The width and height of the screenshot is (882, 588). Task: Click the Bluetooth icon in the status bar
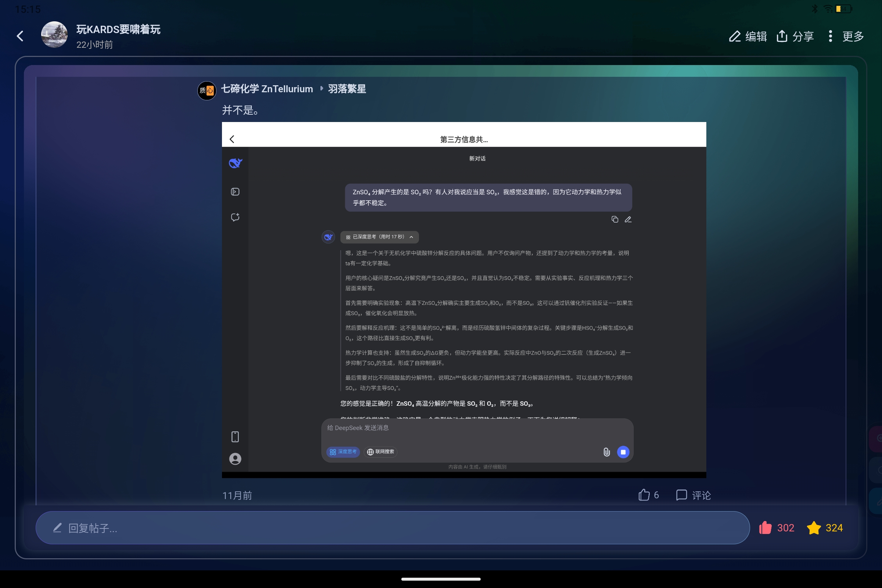(814, 8)
